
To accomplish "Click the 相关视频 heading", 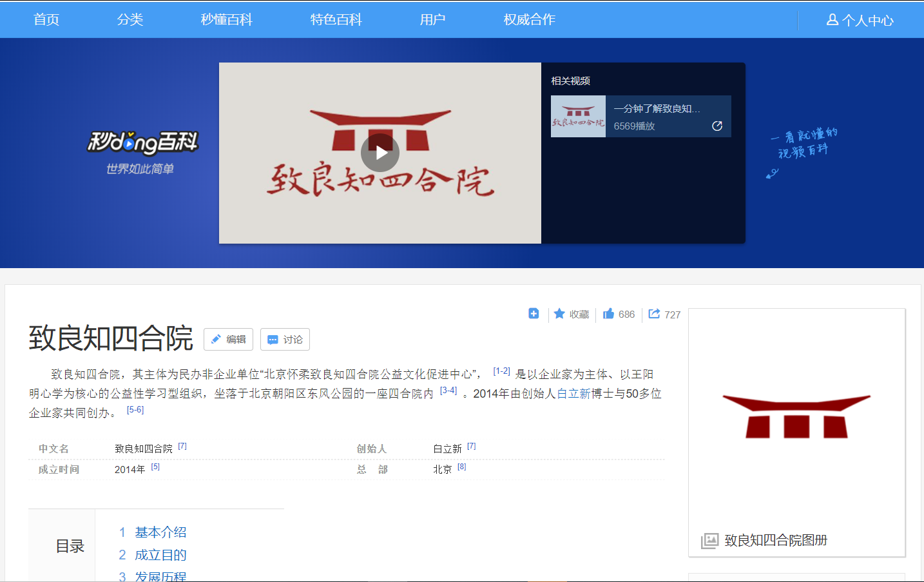I will coord(570,81).
